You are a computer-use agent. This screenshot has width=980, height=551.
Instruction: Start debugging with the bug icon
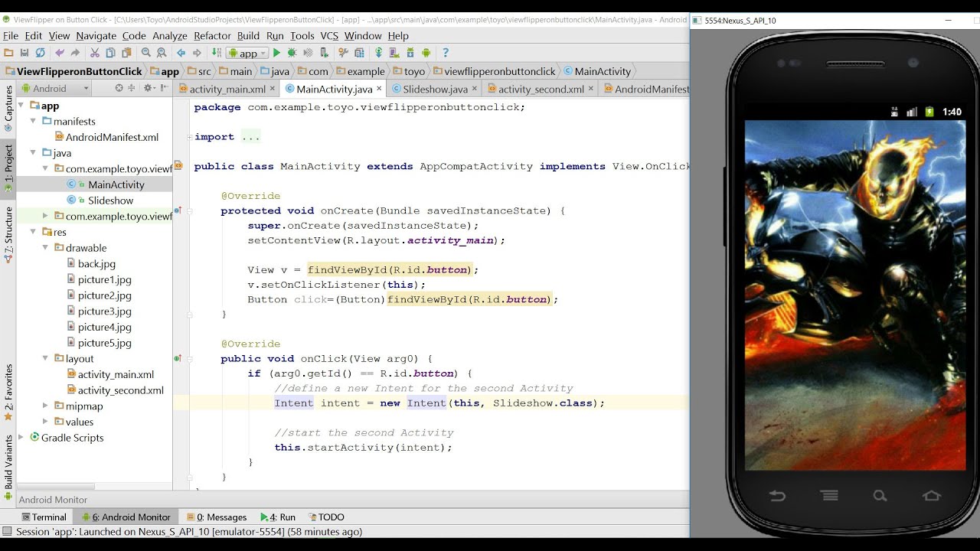tap(292, 53)
